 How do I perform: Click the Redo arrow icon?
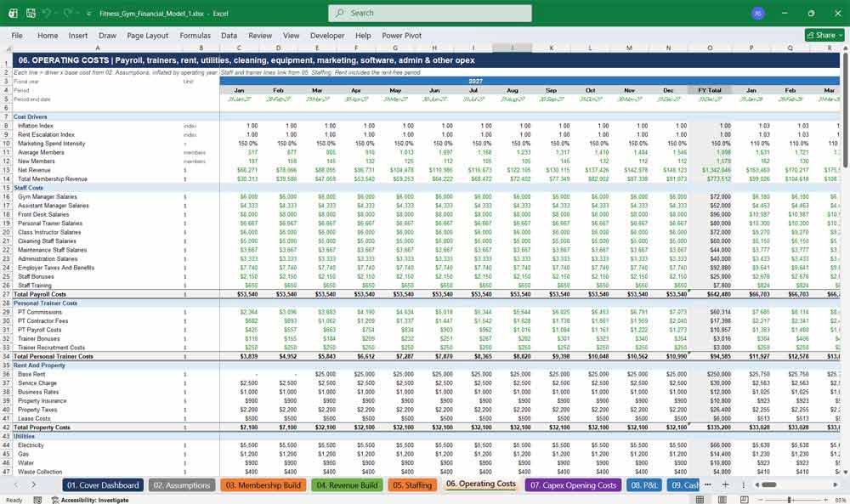[x=66, y=13]
